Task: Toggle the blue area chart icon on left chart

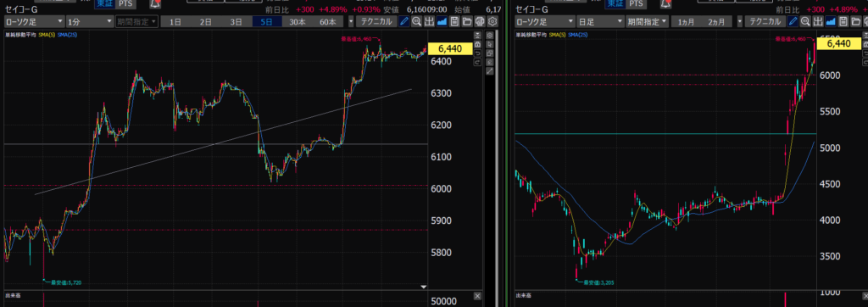Action: (x=442, y=21)
